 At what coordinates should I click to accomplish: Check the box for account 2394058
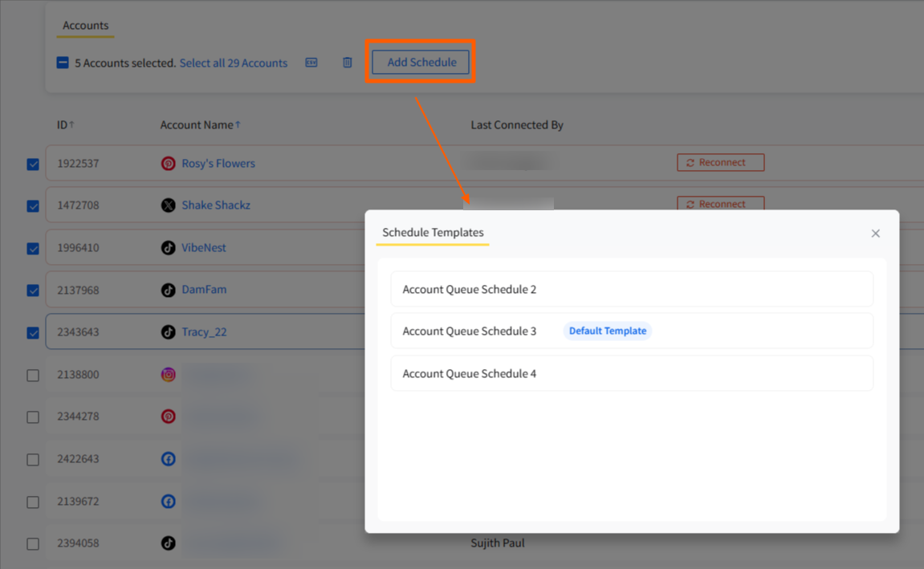(33, 543)
